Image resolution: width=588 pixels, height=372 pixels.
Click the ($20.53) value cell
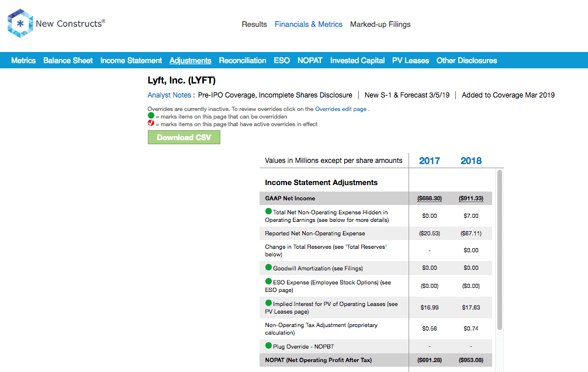tap(430, 234)
